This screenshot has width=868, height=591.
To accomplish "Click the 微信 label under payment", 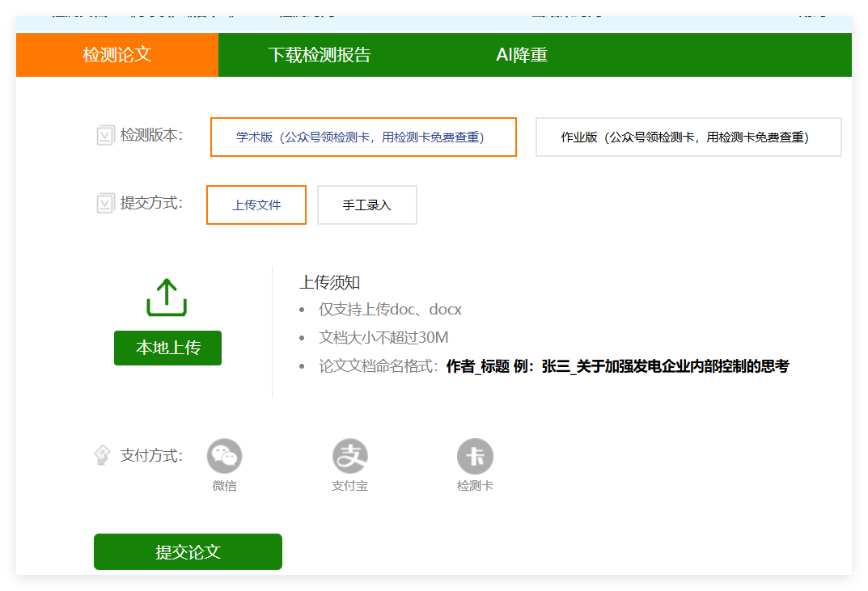I will pyautogui.click(x=224, y=486).
